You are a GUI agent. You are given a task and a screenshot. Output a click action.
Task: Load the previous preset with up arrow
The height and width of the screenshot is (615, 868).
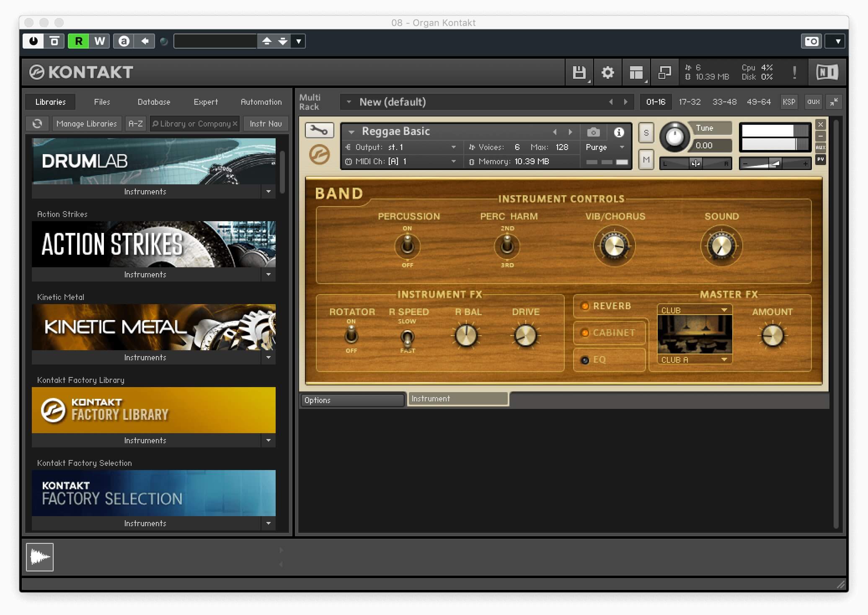[x=267, y=41]
